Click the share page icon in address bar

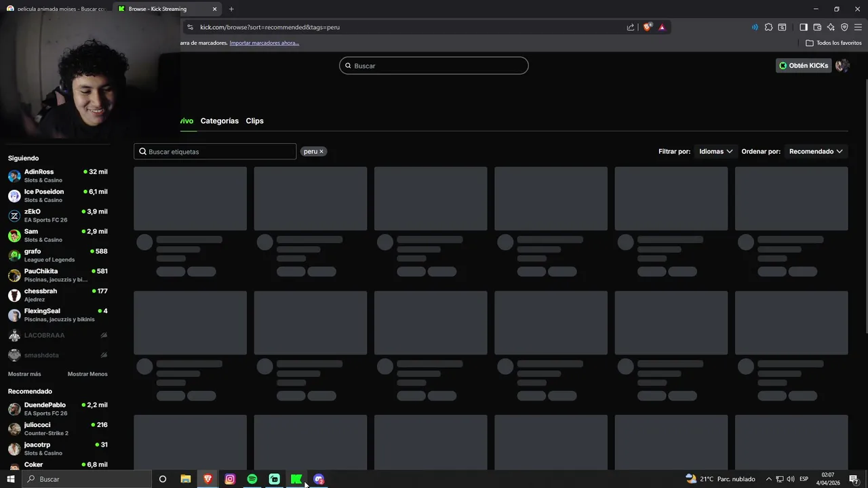(x=631, y=27)
